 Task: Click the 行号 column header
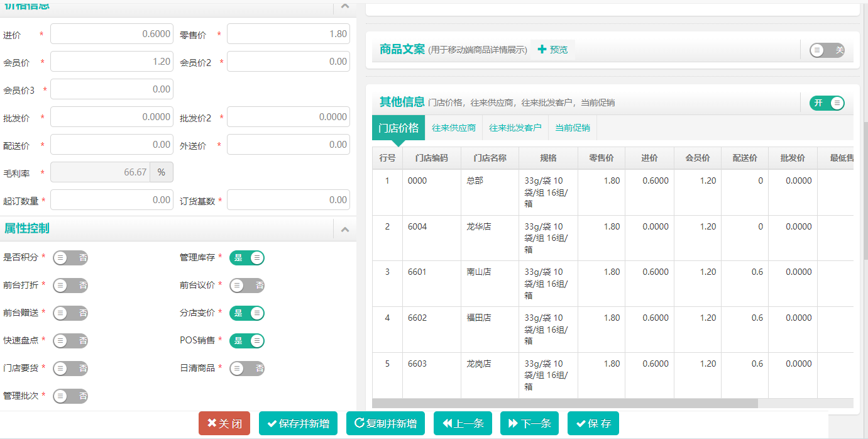(387, 158)
